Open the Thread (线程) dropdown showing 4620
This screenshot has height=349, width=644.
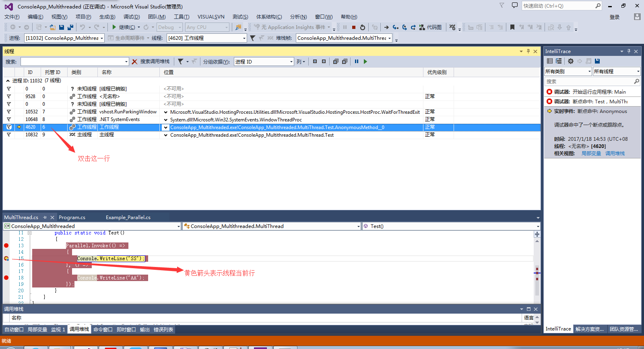(x=207, y=38)
